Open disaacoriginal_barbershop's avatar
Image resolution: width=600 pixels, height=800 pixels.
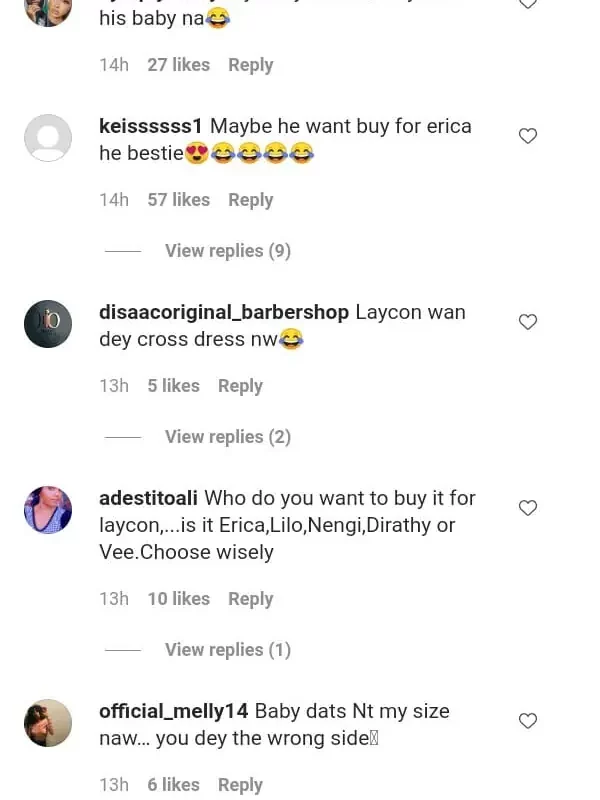(x=48, y=324)
